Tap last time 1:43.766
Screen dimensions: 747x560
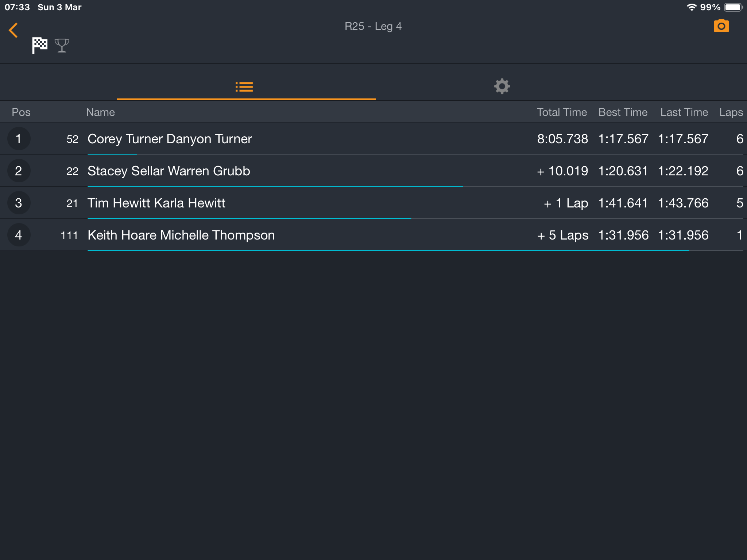pyautogui.click(x=683, y=203)
